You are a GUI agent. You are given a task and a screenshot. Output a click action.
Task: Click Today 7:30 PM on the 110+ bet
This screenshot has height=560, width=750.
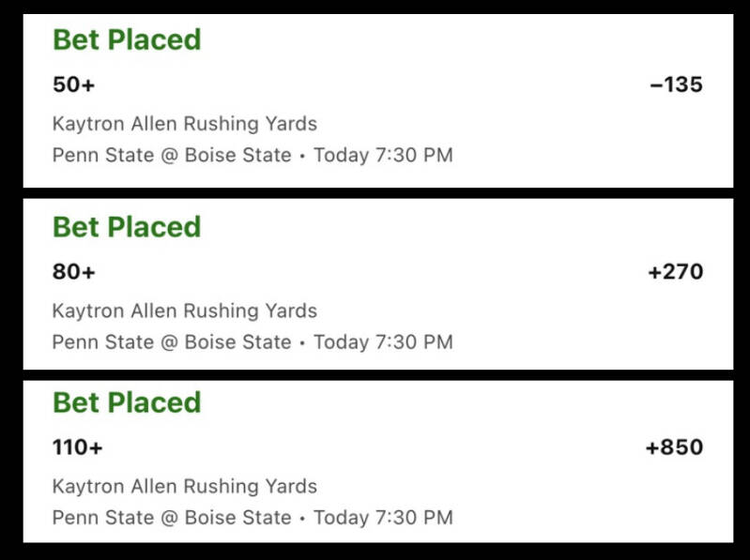point(383,518)
